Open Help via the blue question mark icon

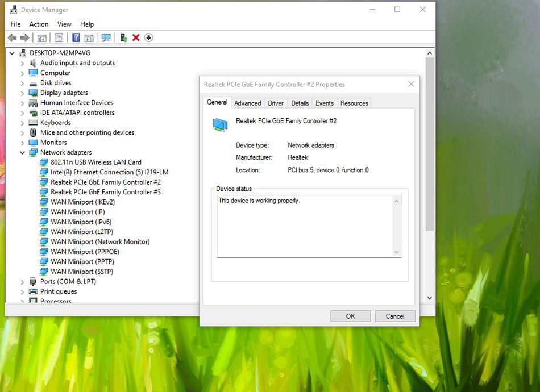[76, 37]
